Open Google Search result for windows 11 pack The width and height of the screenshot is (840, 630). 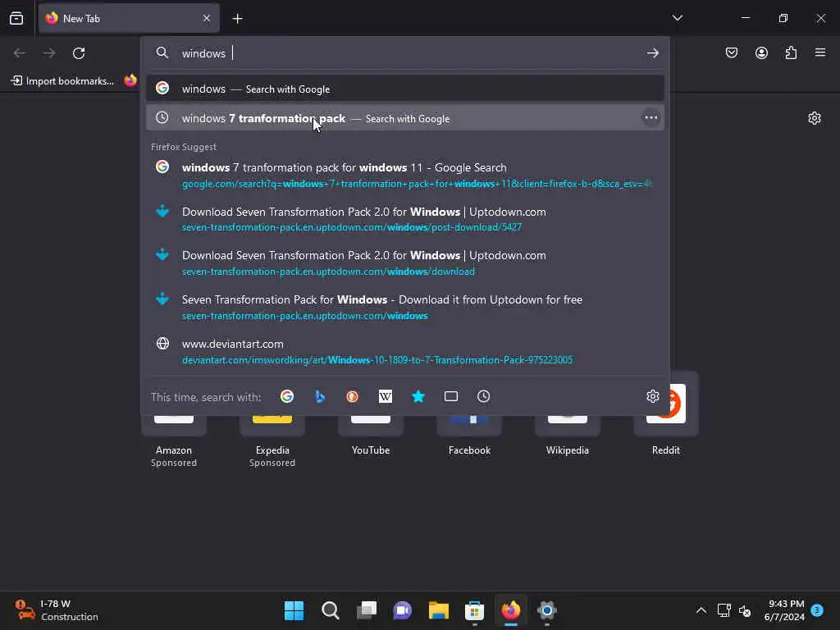(405, 175)
